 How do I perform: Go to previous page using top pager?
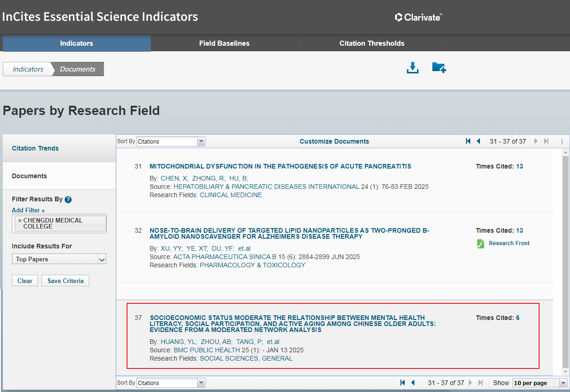tap(479, 141)
